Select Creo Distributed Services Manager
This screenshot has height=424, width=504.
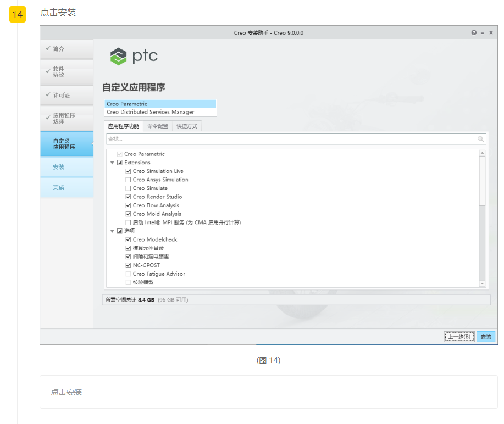160,112
